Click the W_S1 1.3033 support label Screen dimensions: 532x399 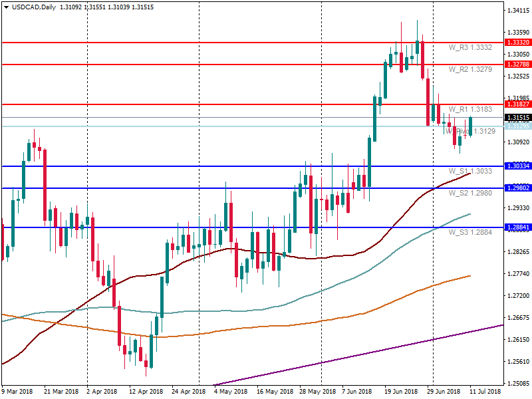(470, 171)
